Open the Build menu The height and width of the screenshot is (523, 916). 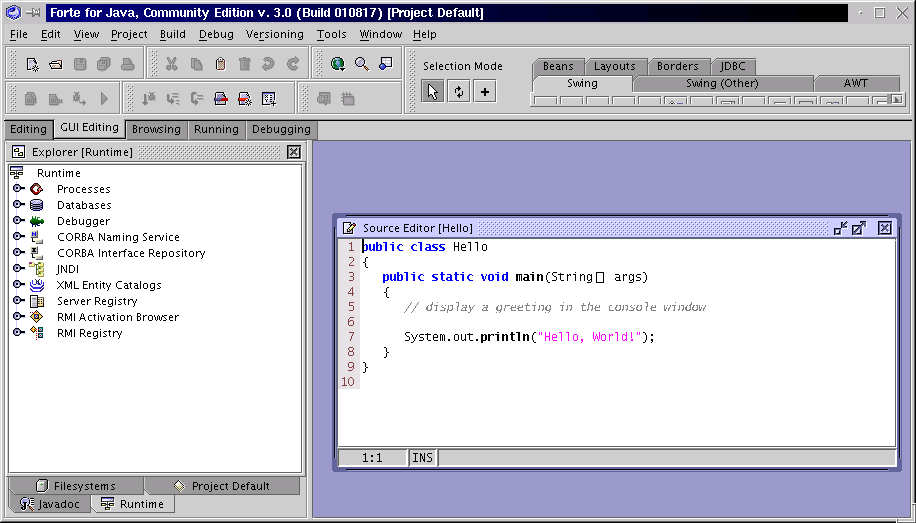pyautogui.click(x=173, y=34)
